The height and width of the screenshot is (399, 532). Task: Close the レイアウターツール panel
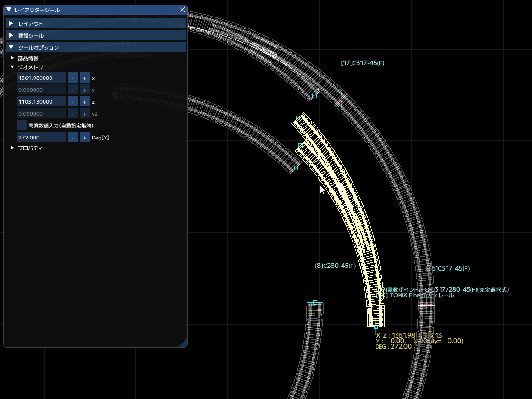coord(182,10)
